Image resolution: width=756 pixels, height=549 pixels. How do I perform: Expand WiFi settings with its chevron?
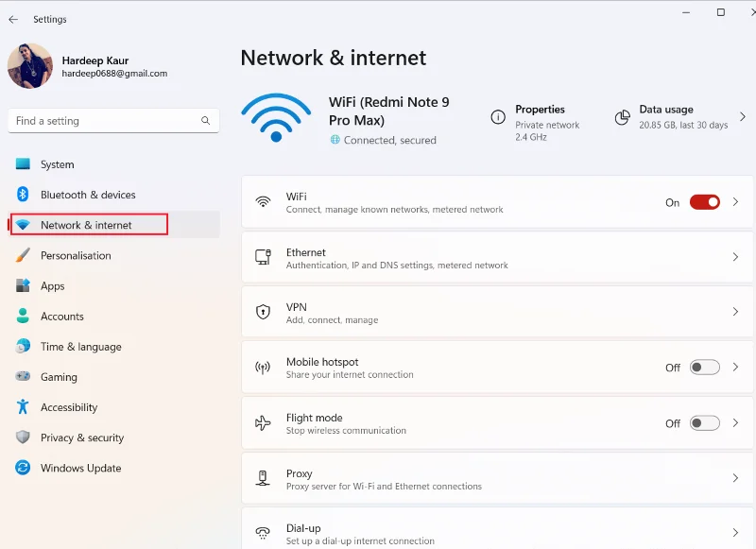[736, 202]
